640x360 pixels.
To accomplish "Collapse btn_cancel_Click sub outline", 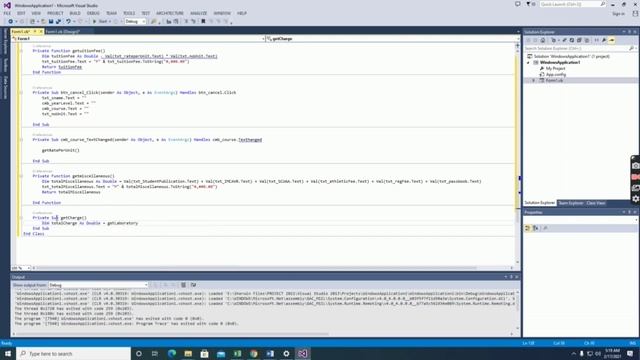I will (21, 93).
